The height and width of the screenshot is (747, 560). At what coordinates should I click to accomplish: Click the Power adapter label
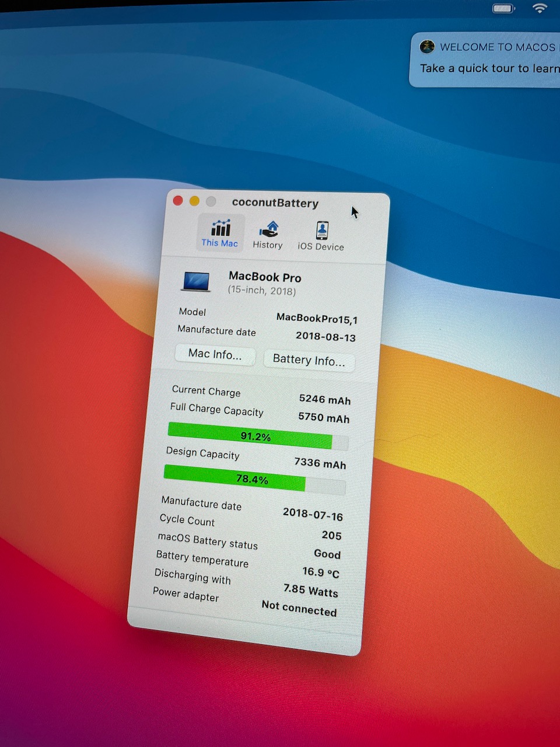pyautogui.click(x=186, y=594)
